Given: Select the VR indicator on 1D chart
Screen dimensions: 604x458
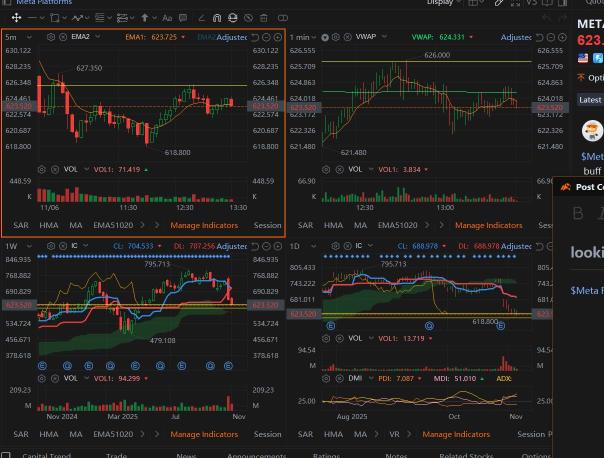Looking at the screenshot, I should point(393,434).
